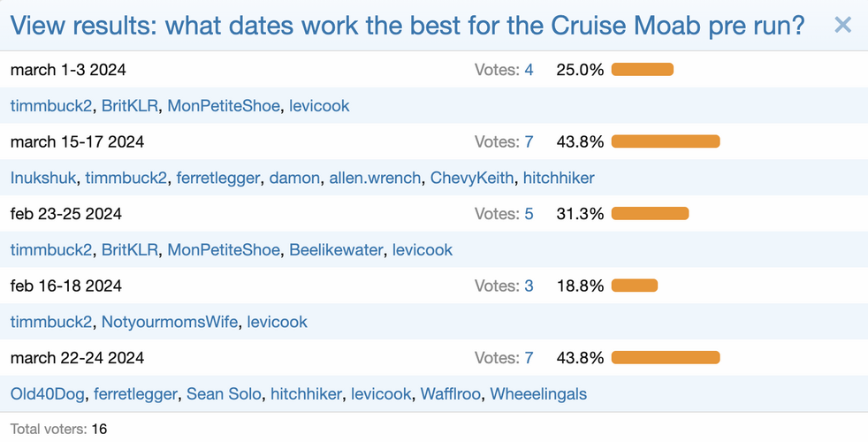Viewport: 868px width, 442px height.
Task: Open vote count 7 for march 22-24
Action: click(529, 358)
